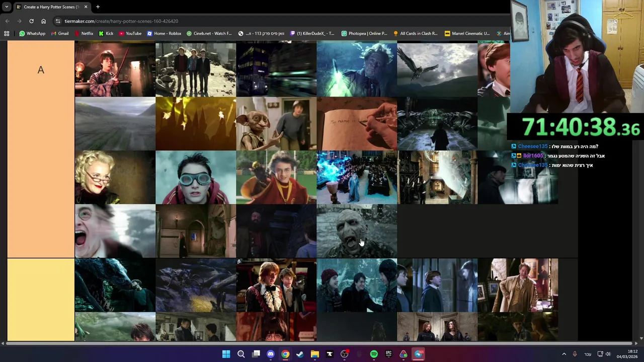Open Task View from the taskbar
644x362 pixels.
pyautogui.click(x=256, y=354)
